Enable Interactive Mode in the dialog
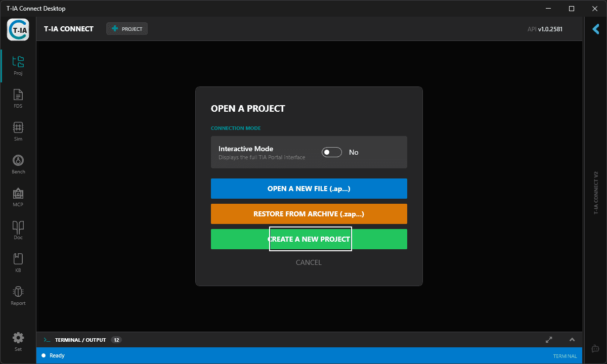Viewport: 607px width, 364px height. point(331,152)
